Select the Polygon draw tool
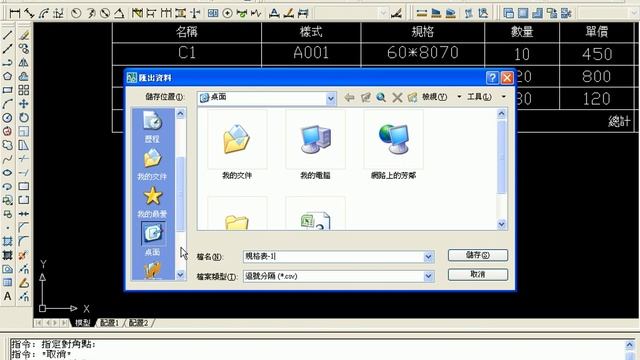Viewport: 640px width, 360px height. coord(7,76)
